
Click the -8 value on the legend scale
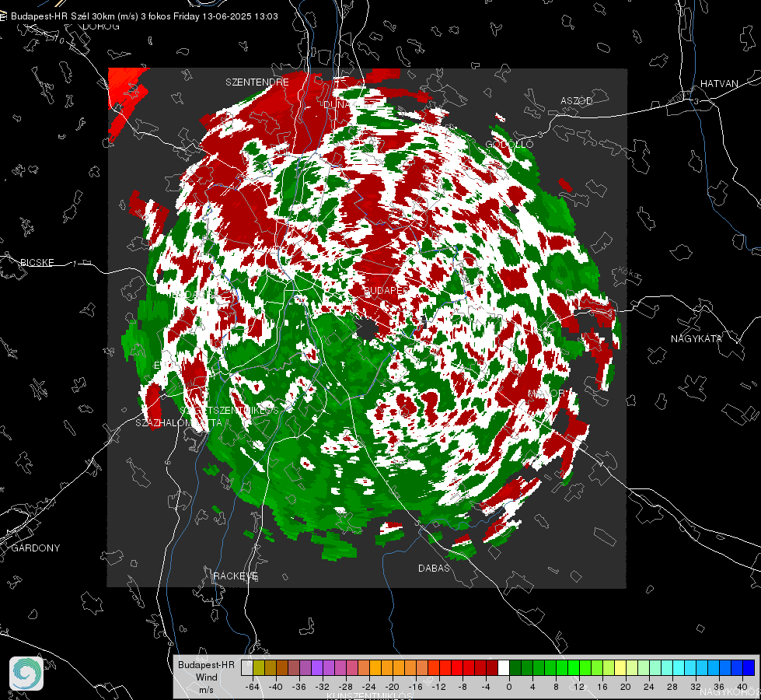(462, 687)
